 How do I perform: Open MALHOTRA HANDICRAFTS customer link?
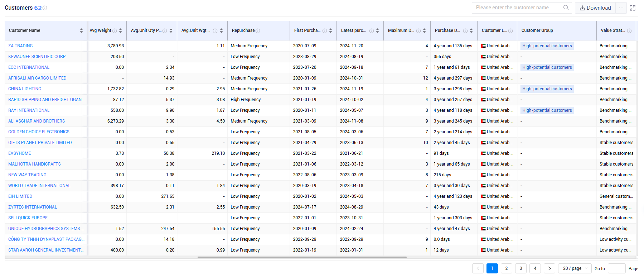34,164
